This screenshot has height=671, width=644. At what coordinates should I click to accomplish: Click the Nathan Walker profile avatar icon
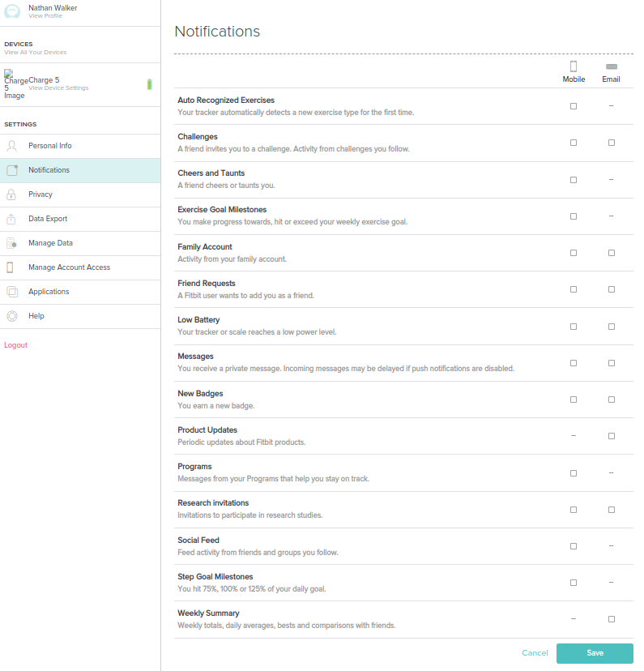[x=12, y=11]
